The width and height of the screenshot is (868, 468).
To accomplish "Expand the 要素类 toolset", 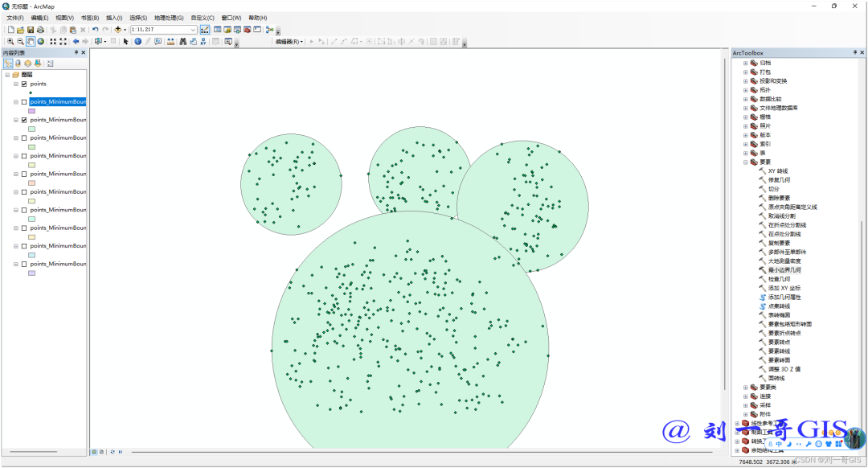I will click(746, 387).
